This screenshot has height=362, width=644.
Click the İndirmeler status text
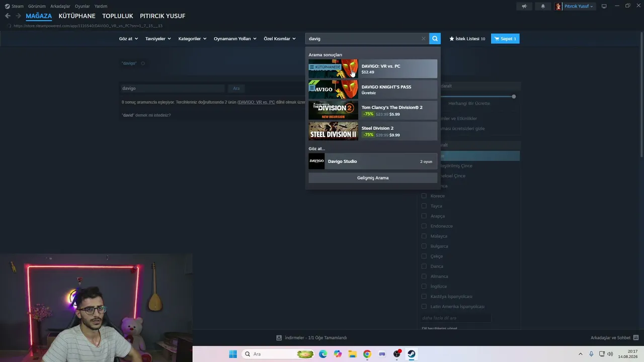pyautogui.click(x=316, y=338)
